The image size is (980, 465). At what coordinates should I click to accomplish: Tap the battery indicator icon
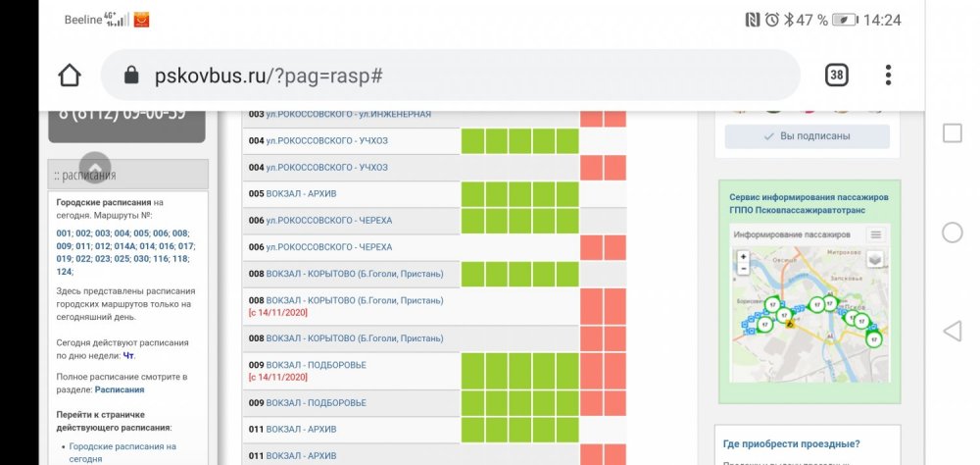845,20
